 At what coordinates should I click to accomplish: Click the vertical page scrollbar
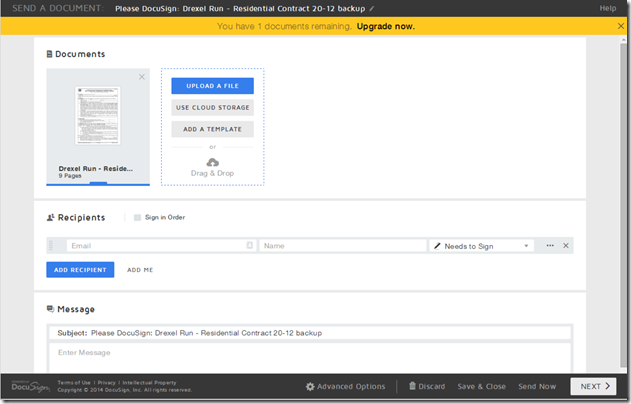click(x=623, y=205)
